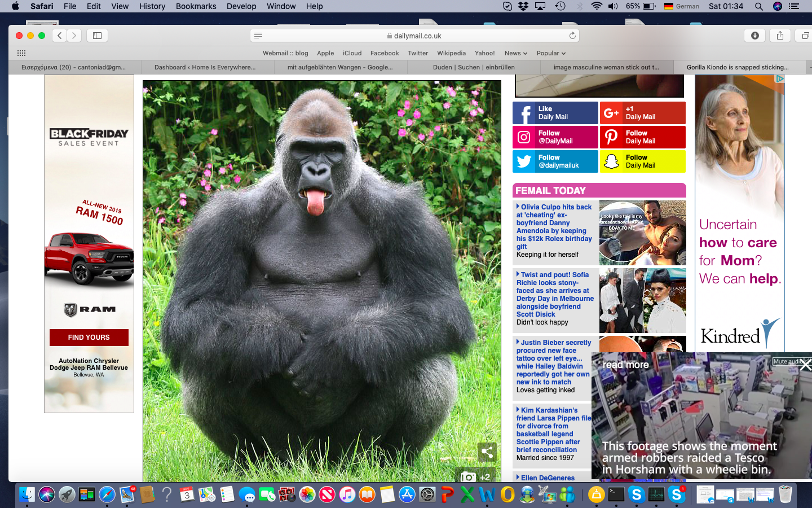812x508 pixels.
Task: Click the dailymail.co.uk address bar
Action: coord(414,36)
